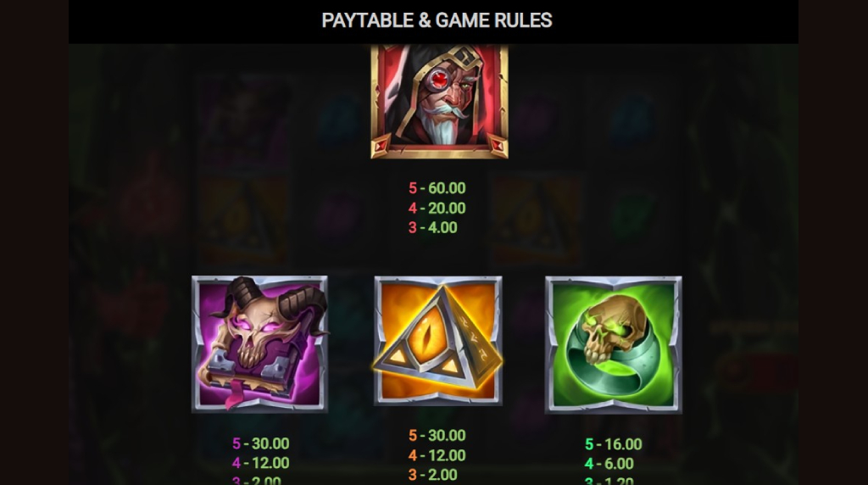868x485 pixels.
Task: Select the skull book 4 - 12.00 payout
Action: [x=261, y=463]
